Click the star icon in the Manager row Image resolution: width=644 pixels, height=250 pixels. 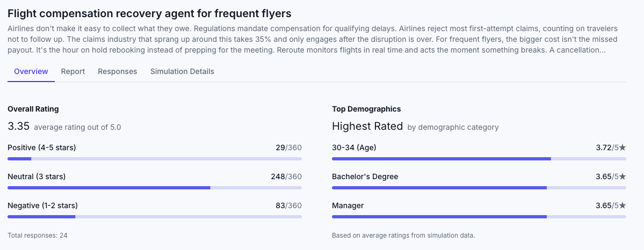[x=623, y=205]
